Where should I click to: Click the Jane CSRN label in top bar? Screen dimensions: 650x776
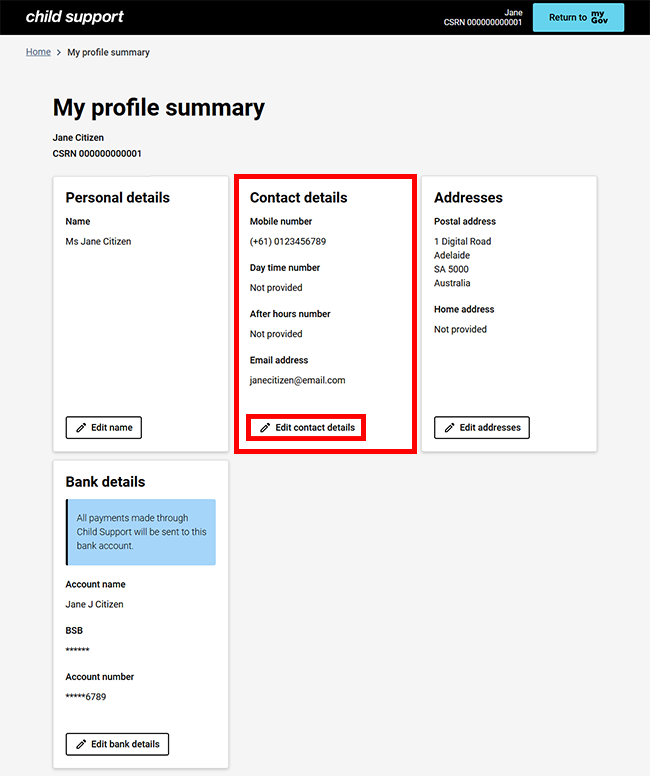click(483, 17)
